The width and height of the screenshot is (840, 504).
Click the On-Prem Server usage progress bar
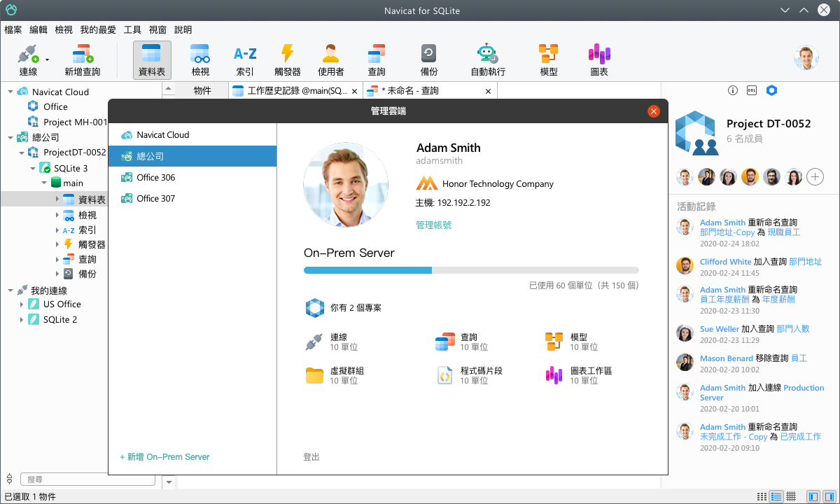pos(471,270)
